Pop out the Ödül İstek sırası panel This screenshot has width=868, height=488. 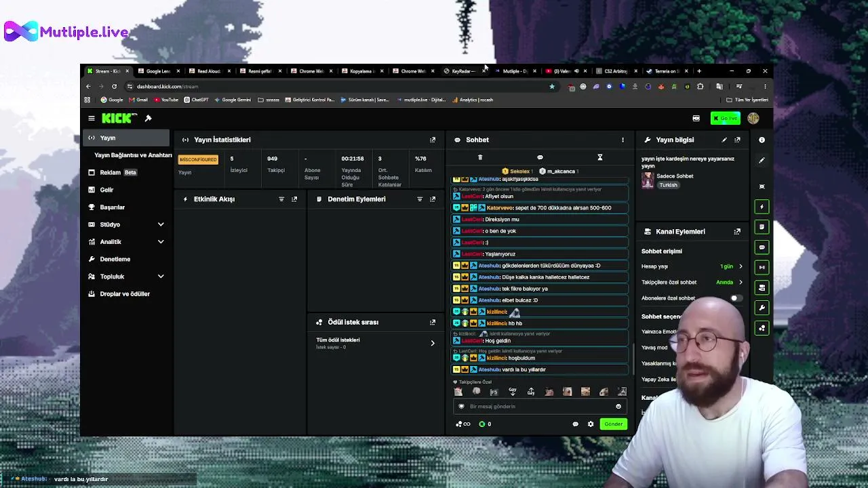[x=433, y=322]
